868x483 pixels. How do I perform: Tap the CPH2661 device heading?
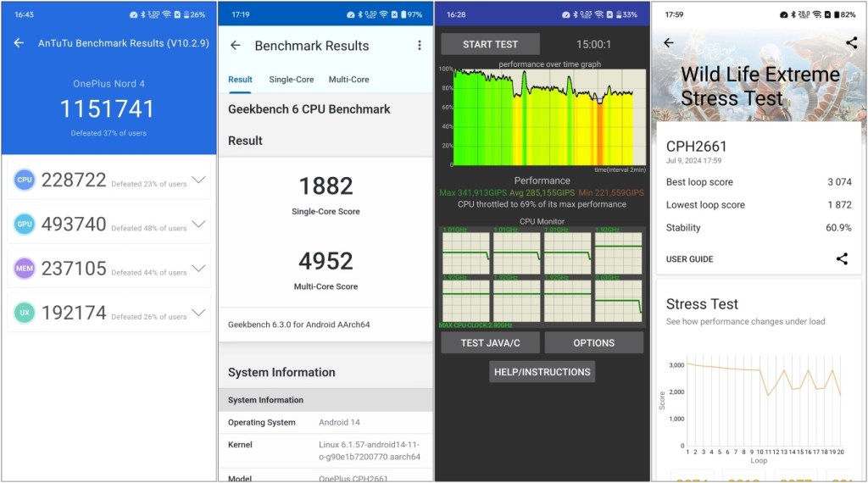tap(696, 147)
